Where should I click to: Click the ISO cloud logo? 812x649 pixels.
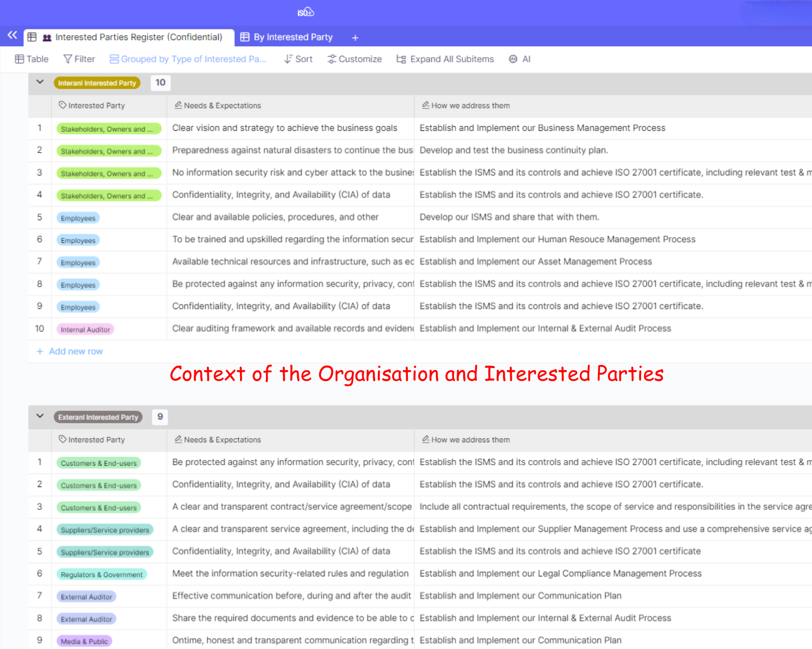click(305, 12)
